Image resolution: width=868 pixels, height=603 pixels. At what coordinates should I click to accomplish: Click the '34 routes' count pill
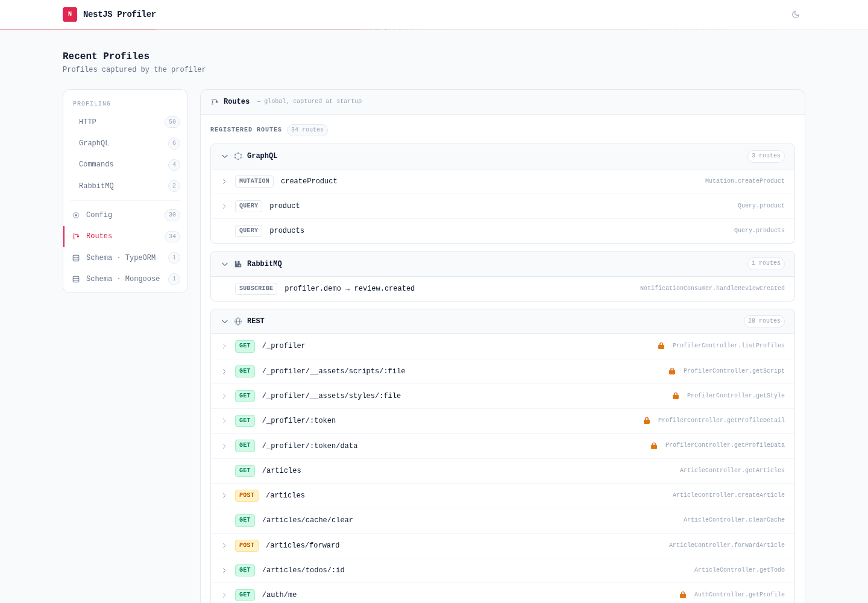307,130
